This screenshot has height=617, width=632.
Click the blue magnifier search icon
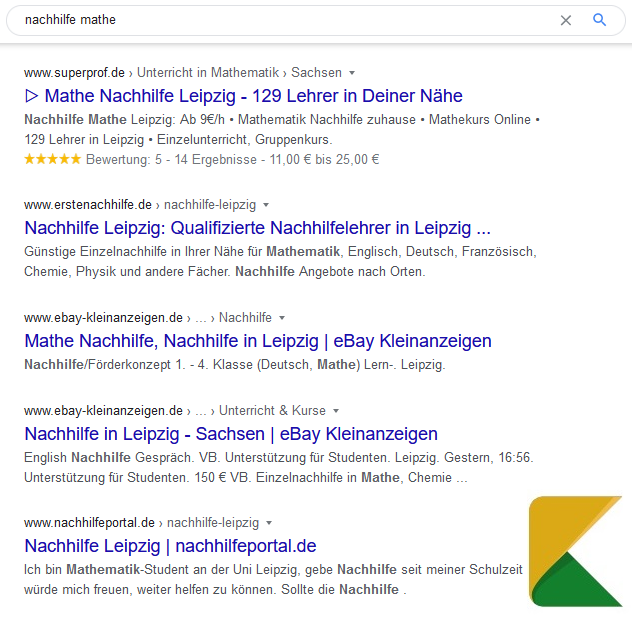(599, 19)
